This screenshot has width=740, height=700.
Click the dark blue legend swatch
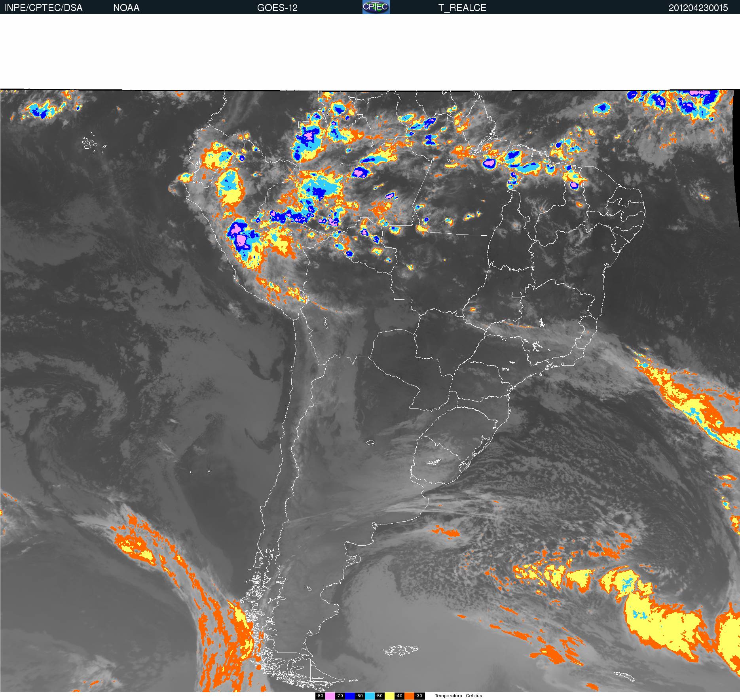350,696
